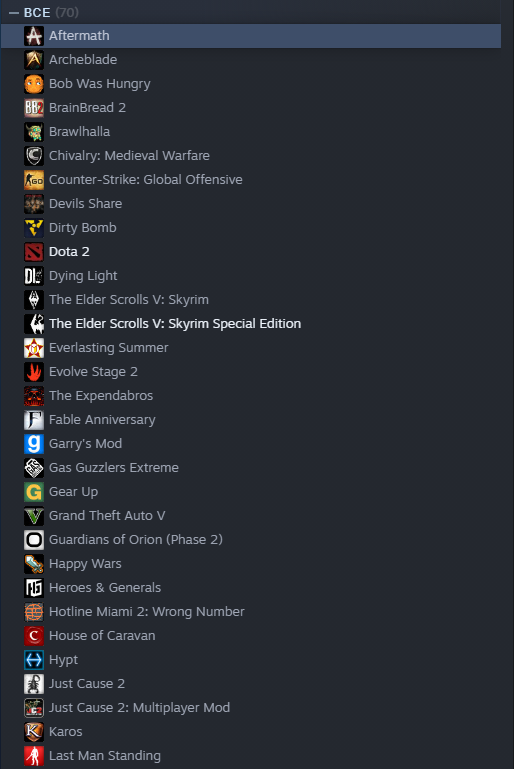This screenshot has width=514, height=769.
Task: Click the Dota 2 red icon
Action: pos(34,252)
